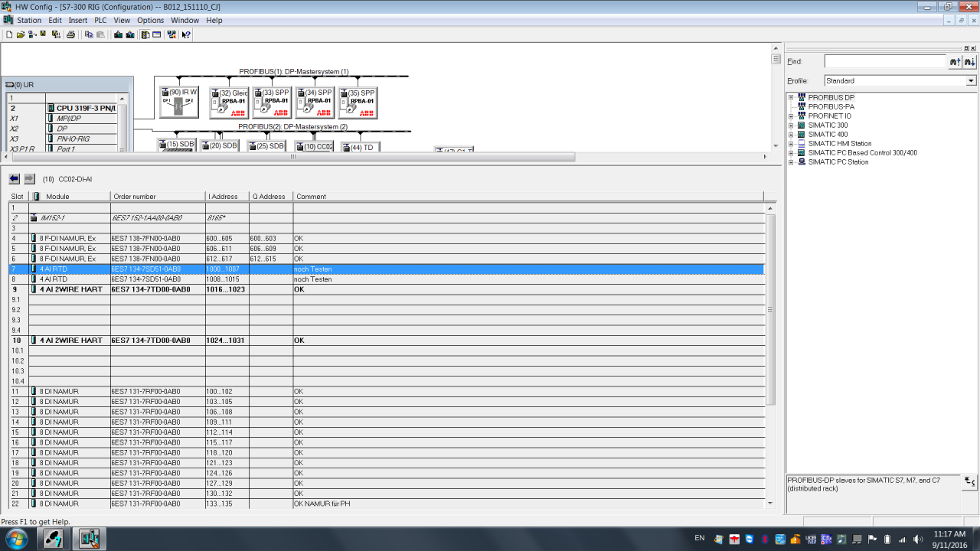Select slave (35) SPP RPBA-01

tap(358, 102)
